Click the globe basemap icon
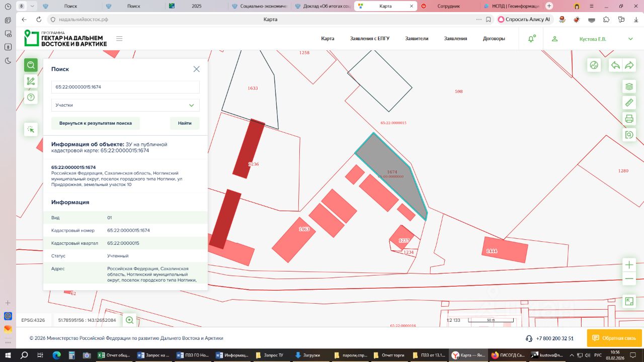644x362 pixels. pos(594,65)
